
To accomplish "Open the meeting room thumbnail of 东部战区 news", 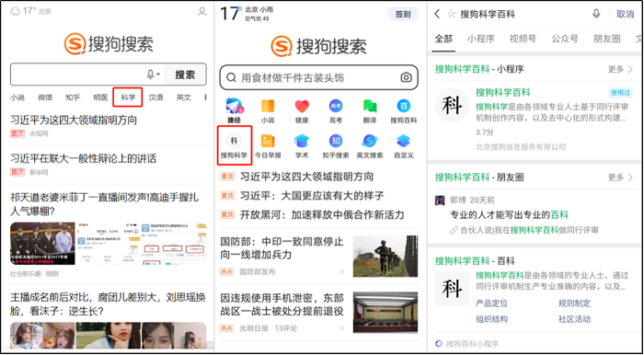I will pos(385,313).
